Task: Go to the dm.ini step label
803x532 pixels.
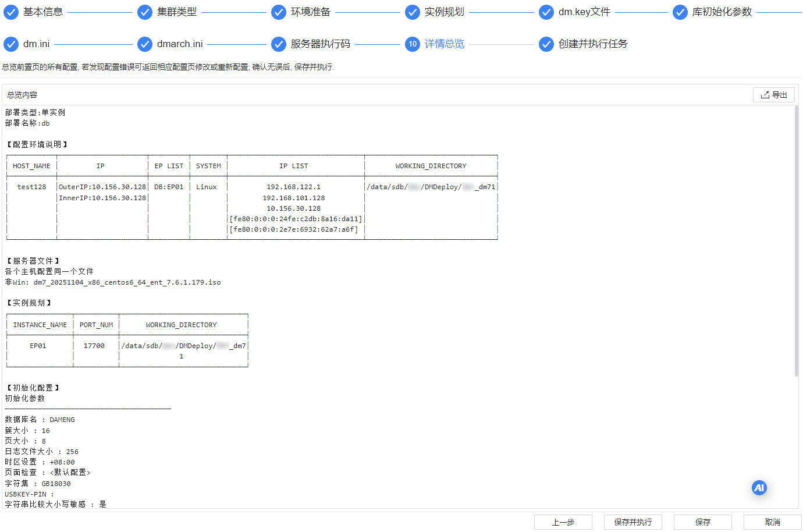Action: point(36,44)
